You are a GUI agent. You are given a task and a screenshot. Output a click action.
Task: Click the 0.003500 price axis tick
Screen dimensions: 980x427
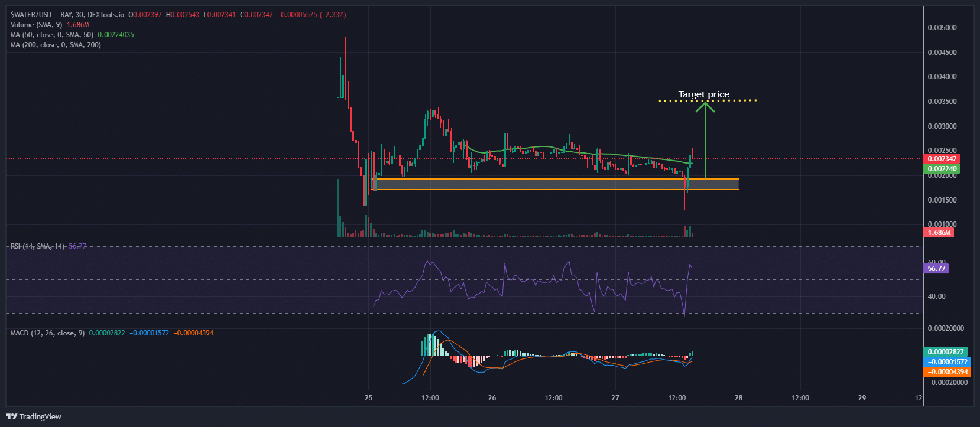pyautogui.click(x=942, y=102)
